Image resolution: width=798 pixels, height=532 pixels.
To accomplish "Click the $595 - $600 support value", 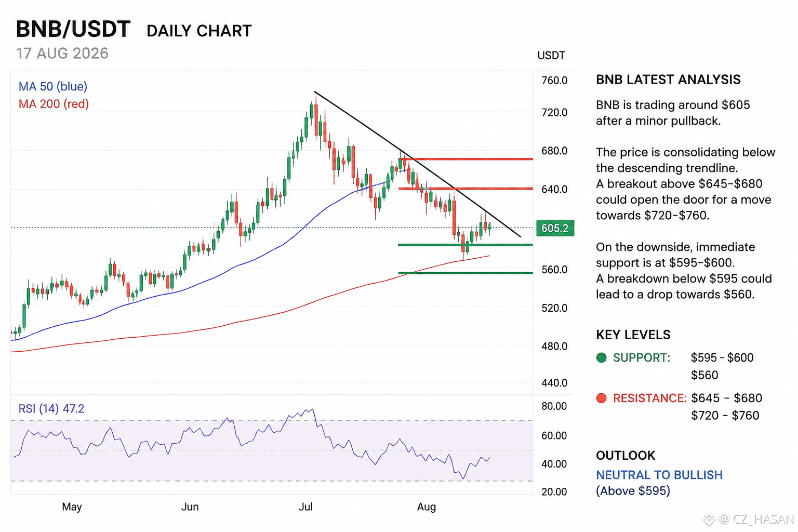I will tap(722, 357).
